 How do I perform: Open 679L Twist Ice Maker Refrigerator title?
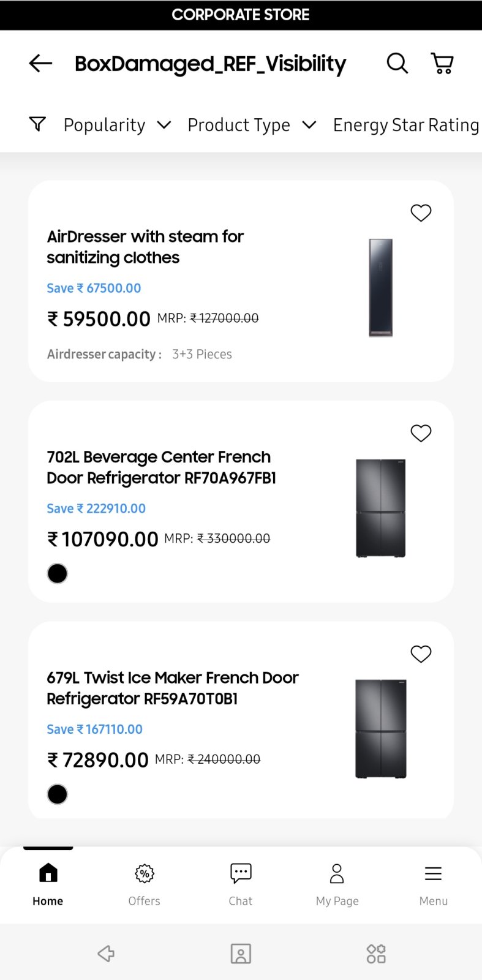tap(172, 688)
